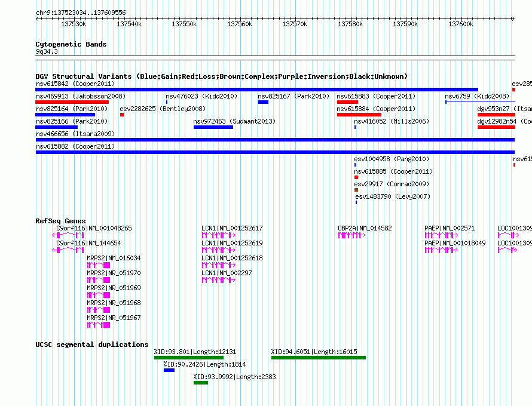Click esv2282625 (Bentley2008) label
532x406 pixels.
[x=163, y=109]
